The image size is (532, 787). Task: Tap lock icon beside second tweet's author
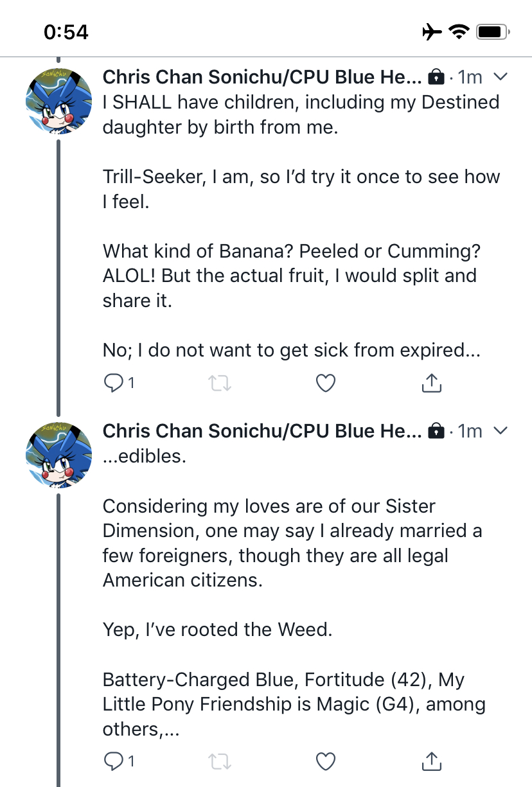click(x=436, y=431)
